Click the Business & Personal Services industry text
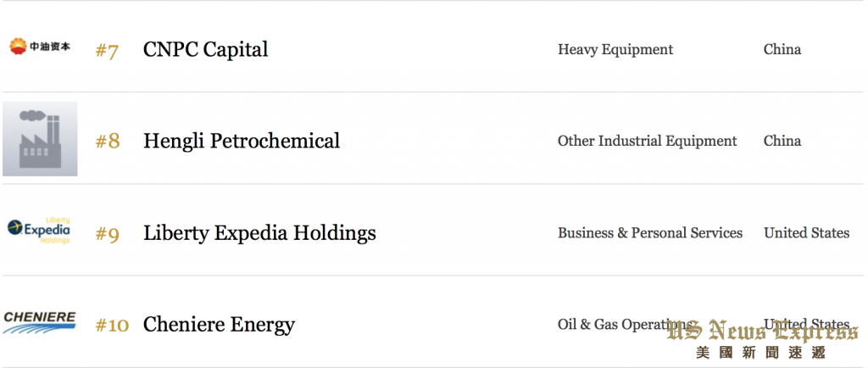Viewport: 868px width, 368px height. point(650,233)
